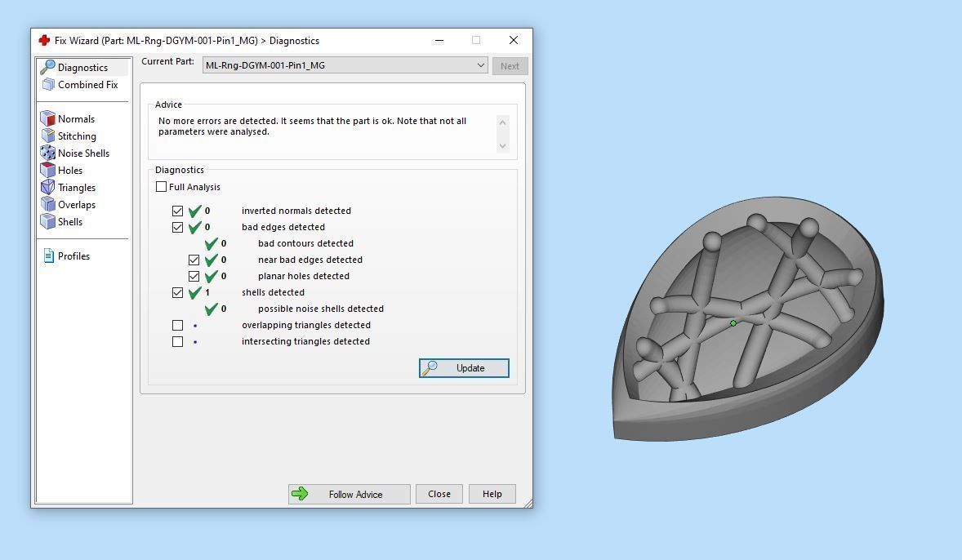
Task: Open the Noise Shells page
Action: click(x=83, y=153)
